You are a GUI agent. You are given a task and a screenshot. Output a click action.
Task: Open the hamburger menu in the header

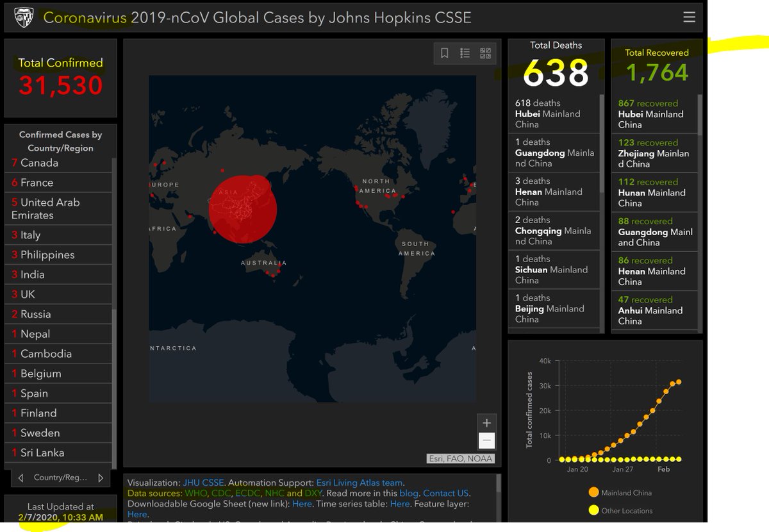[689, 17]
